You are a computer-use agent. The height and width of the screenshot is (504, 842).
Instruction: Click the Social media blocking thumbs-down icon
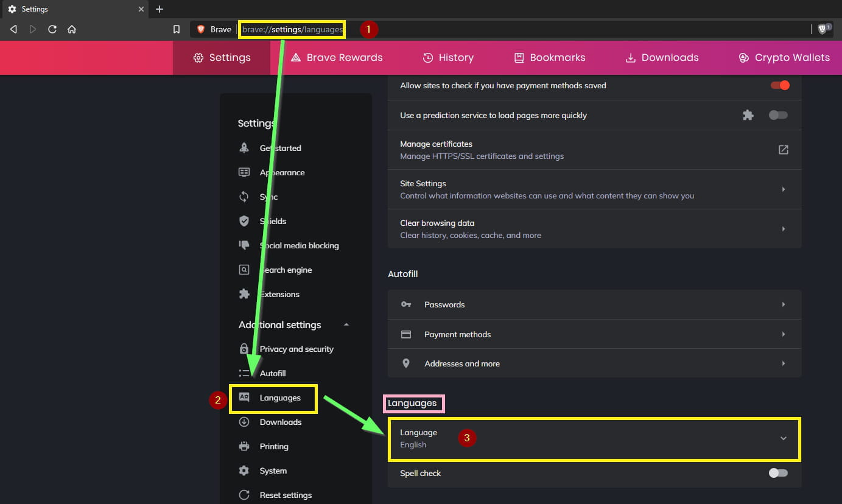click(x=244, y=245)
